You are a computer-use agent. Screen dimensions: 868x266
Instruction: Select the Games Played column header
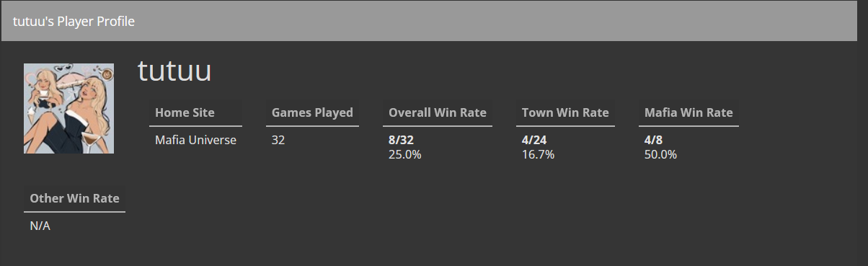[312, 112]
